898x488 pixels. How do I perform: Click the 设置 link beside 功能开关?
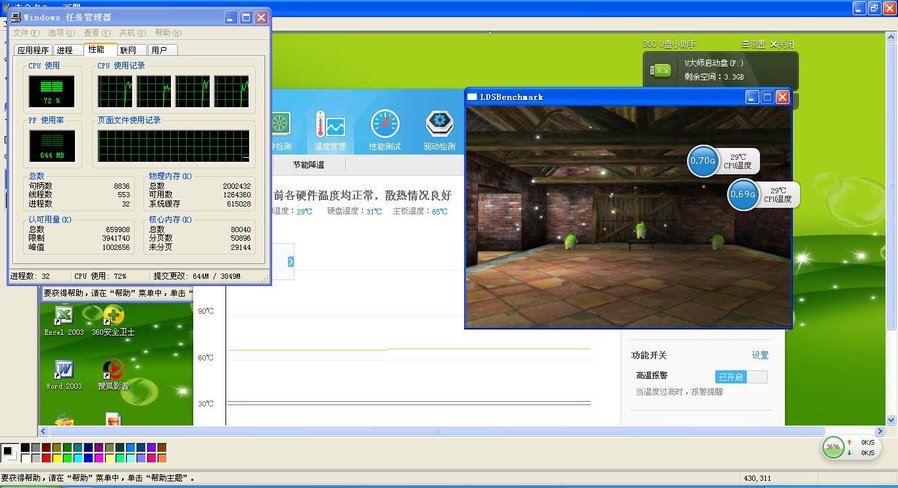coord(760,355)
